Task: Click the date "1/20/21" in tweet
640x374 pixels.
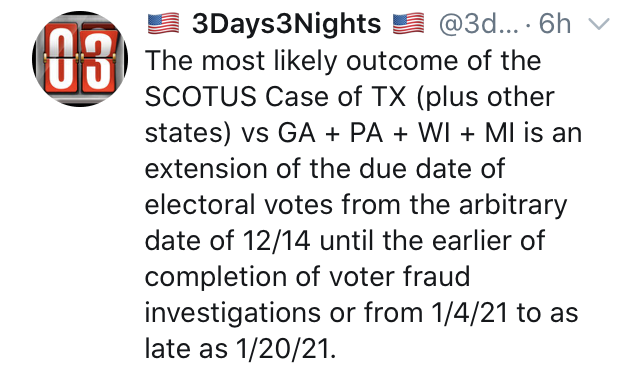Action: tap(282, 350)
